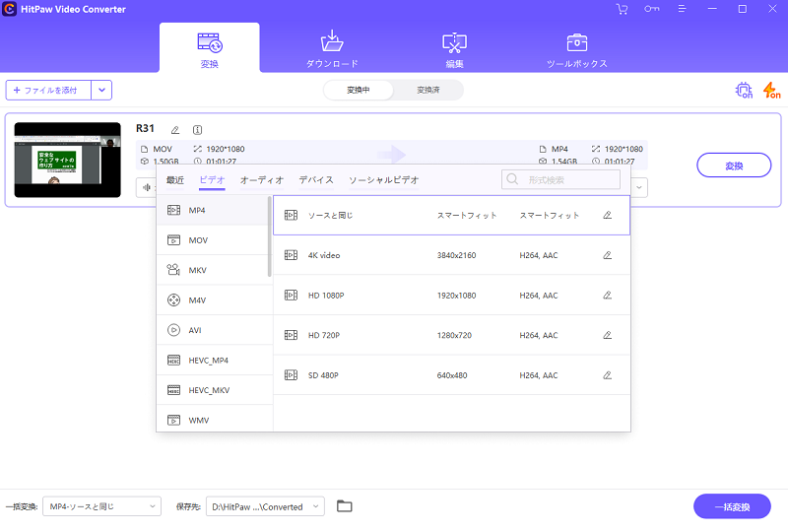
Task: Expand the Add Files dropdown arrow
Action: click(101, 90)
